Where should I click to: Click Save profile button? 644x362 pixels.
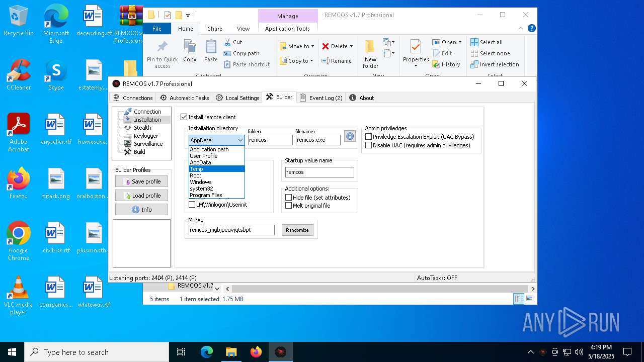pos(141,182)
